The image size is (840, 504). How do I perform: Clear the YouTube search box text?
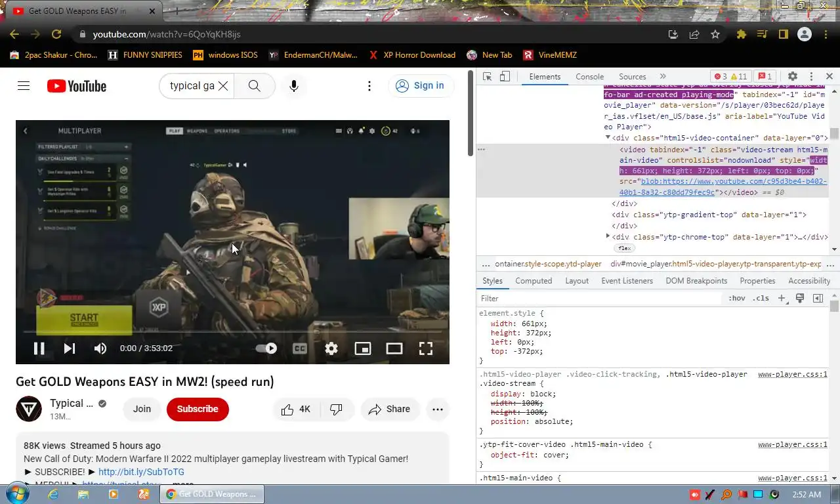point(223,86)
